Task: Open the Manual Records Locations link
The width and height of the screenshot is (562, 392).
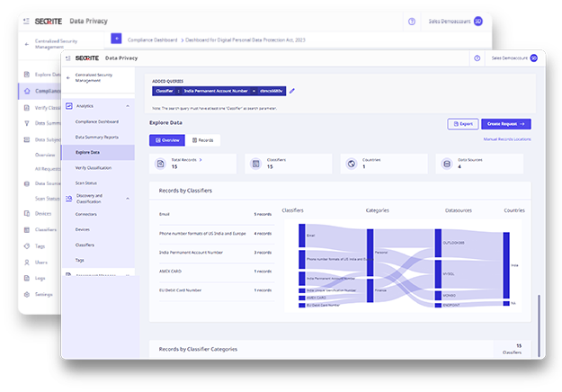Action: click(506, 140)
